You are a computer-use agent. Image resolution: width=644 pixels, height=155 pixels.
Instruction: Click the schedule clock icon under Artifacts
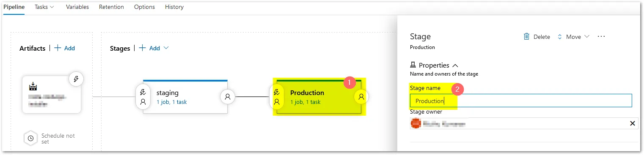click(30, 139)
